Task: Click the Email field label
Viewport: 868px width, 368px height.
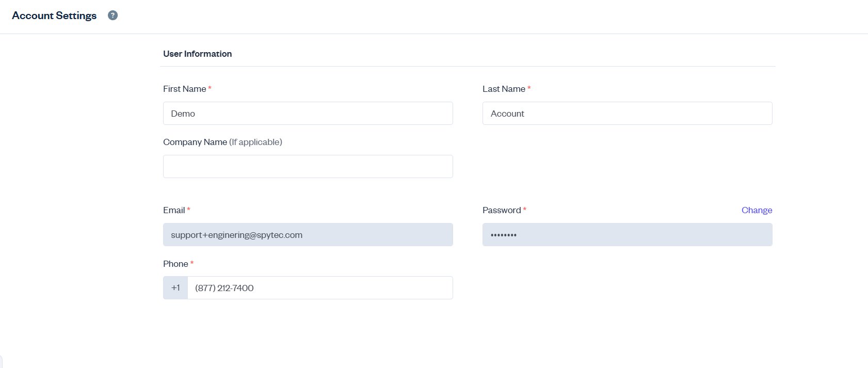Action: tap(174, 210)
